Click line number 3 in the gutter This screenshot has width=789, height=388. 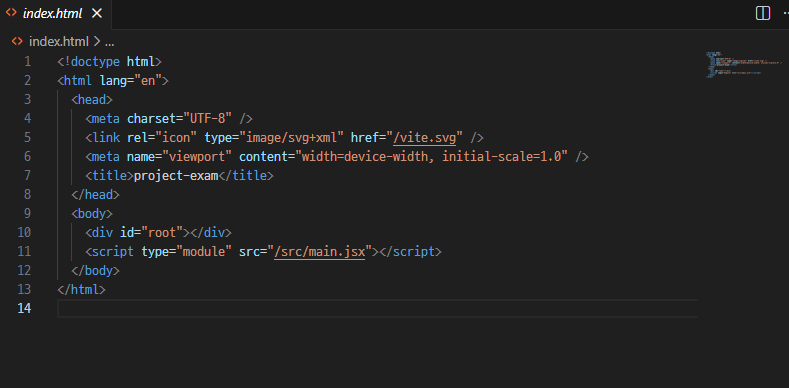[x=28, y=100]
